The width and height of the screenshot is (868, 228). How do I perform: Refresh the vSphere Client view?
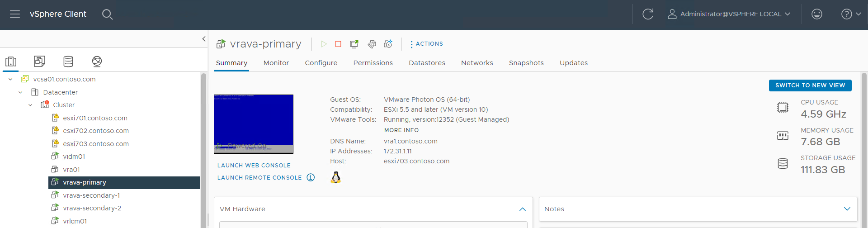coord(648,14)
